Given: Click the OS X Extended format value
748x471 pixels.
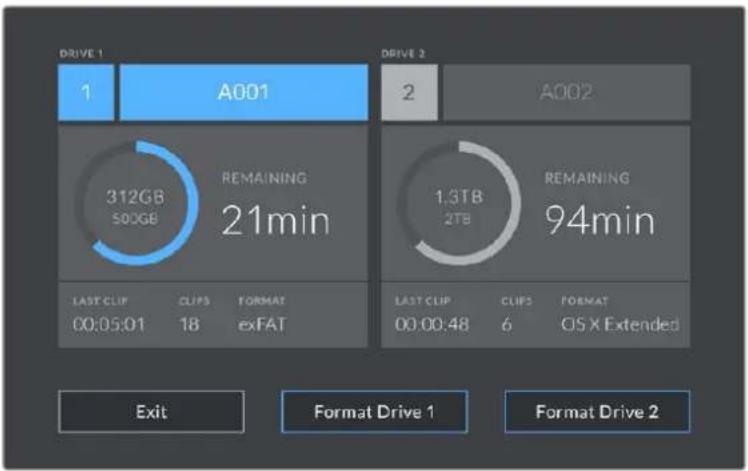Looking at the screenshot, I should (x=620, y=324).
